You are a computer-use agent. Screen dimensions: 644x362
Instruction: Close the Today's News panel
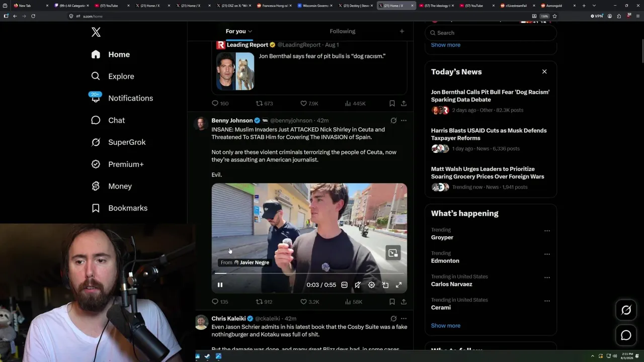[x=544, y=72]
